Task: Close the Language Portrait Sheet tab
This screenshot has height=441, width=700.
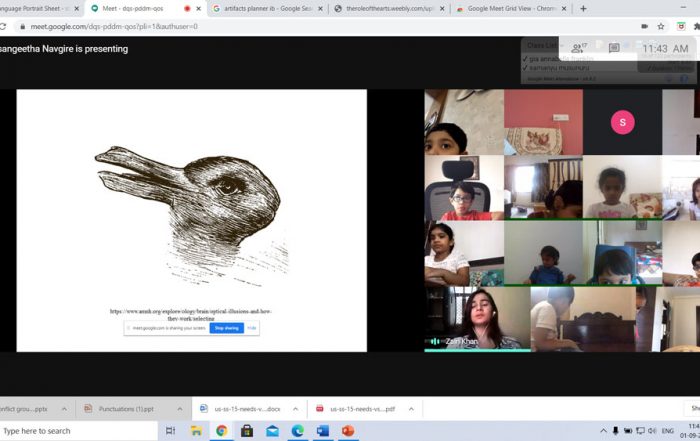Action: click(76, 8)
